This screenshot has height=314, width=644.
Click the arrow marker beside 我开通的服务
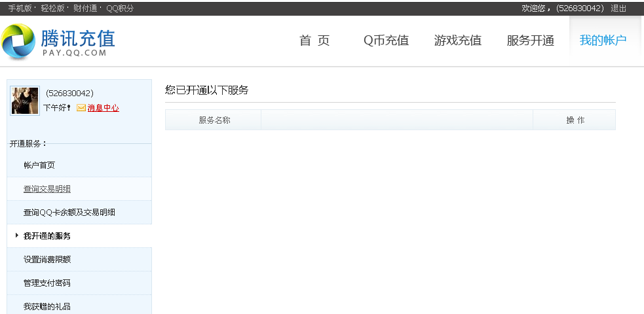(x=17, y=235)
